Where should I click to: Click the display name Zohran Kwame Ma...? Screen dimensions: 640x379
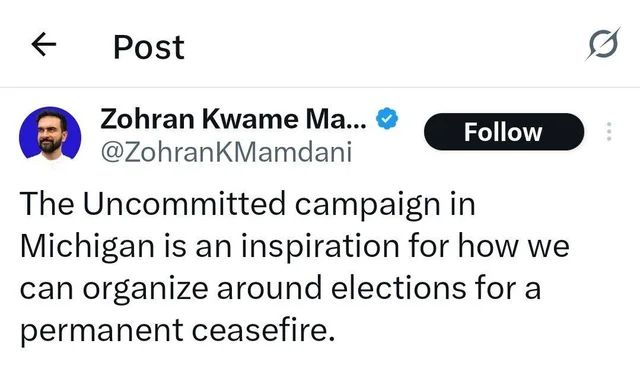pyautogui.click(x=233, y=119)
